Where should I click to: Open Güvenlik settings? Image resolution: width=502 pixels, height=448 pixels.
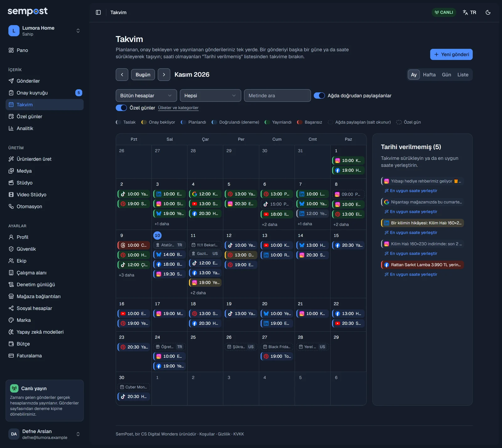pyautogui.click(x=45, y=249)
